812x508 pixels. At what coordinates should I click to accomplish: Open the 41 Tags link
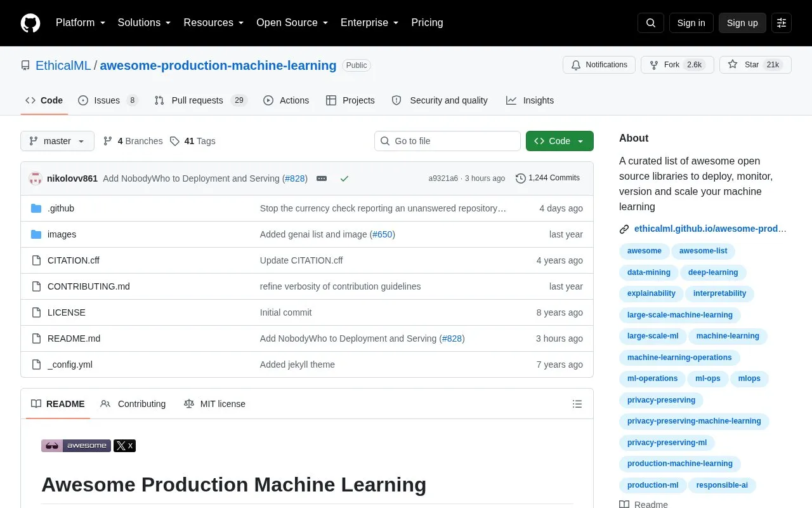click(192, 141)
